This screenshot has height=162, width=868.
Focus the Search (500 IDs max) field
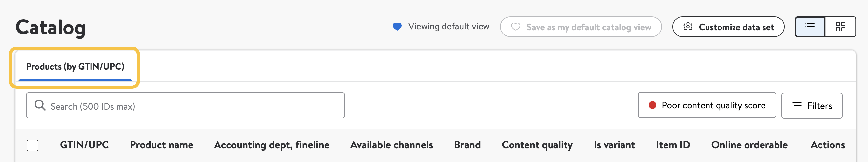[x=185, y=105]
